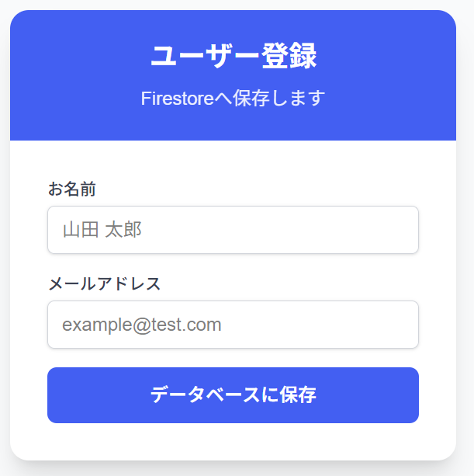Focus the メールアドレス input field
474x476 pixels.
[233, 325]
